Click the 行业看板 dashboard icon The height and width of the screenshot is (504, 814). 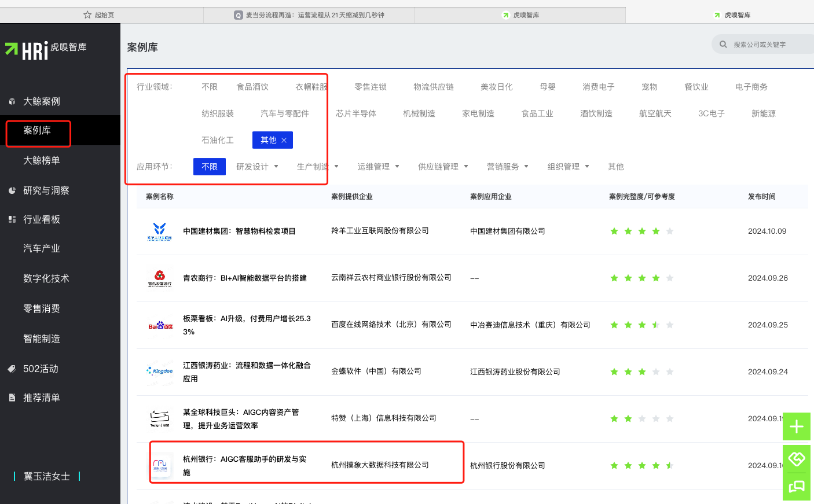[x=13, y=219]
